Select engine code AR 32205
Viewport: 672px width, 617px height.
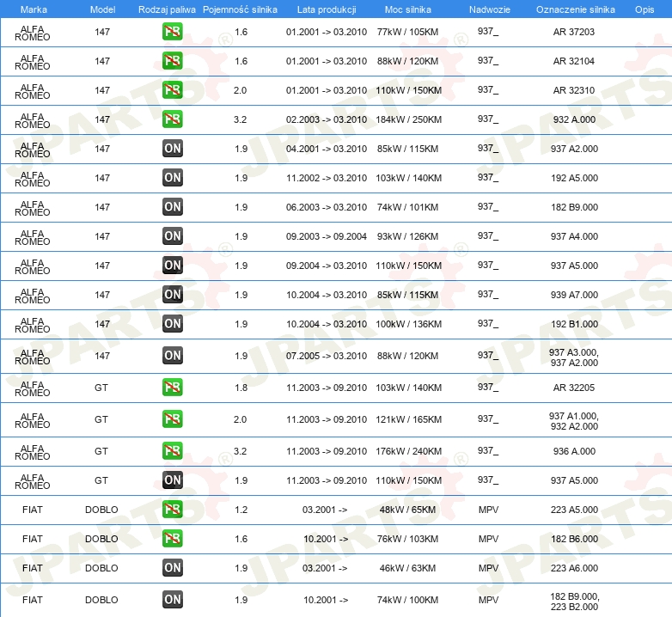(x=574, y=388)
